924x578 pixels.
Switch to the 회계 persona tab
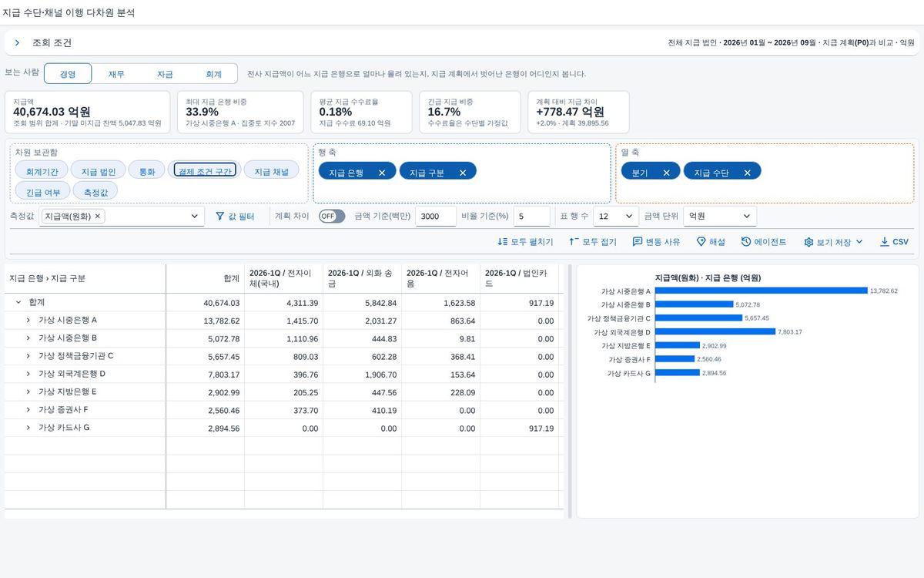(213, 74)
